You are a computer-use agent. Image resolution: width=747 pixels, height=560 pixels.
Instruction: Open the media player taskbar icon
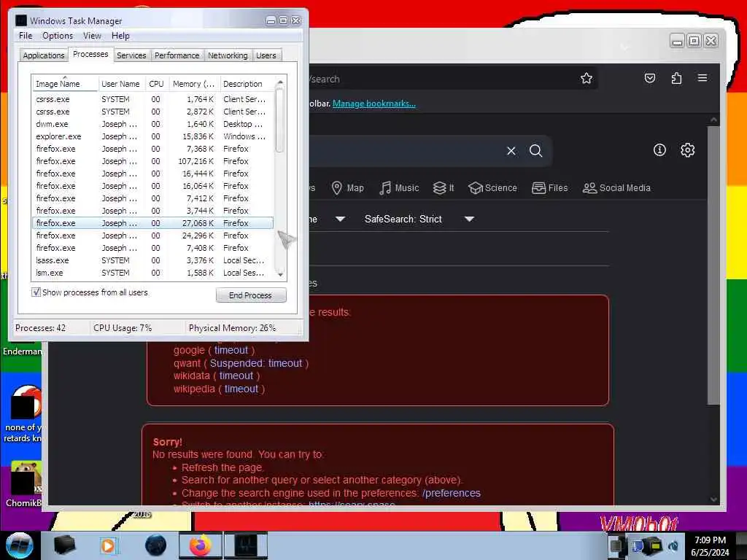pos(108,545)
